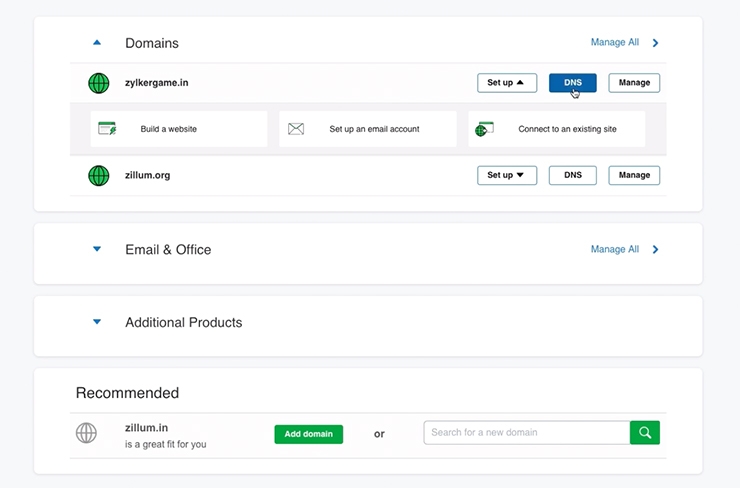Click the gray globe icon beside zillum.in
The height and width of the screenshot is (488, 740).
tap(87, 434)
